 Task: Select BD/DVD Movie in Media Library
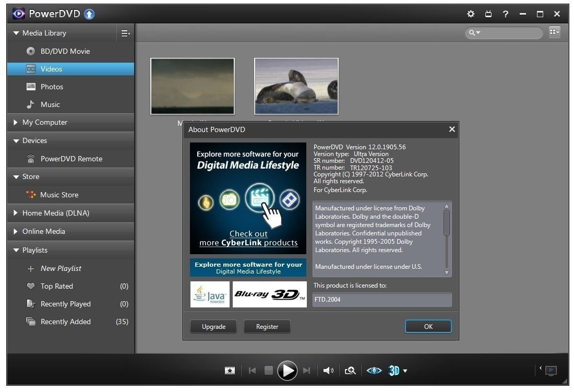click(x=70, y=51)
